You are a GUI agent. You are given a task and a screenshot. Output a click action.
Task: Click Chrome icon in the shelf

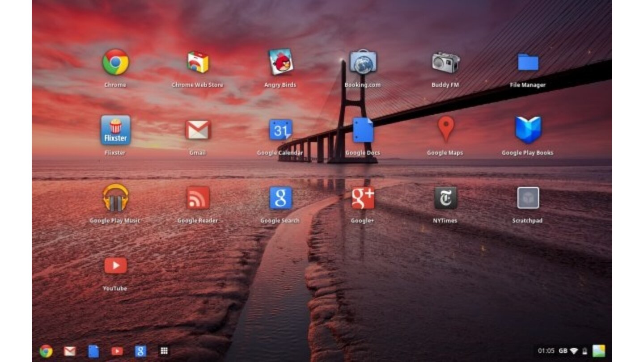click(46, 351)
